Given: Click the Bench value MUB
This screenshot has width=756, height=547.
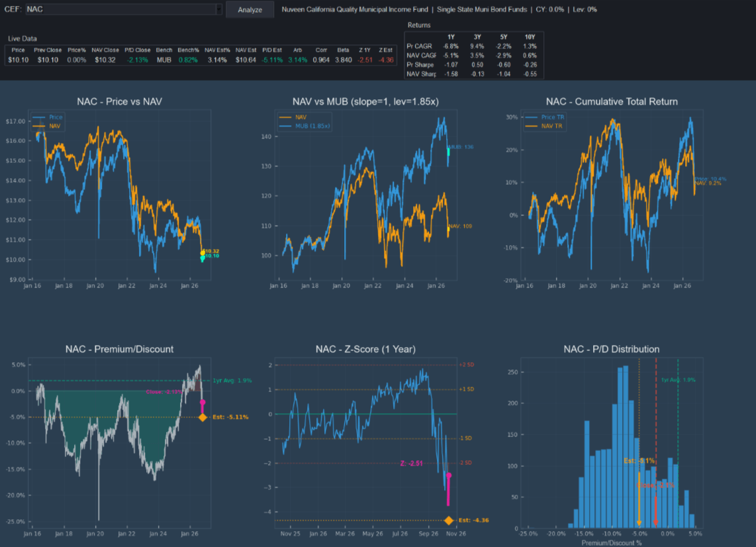Looking at the screenshot, I should click(164, 60).
